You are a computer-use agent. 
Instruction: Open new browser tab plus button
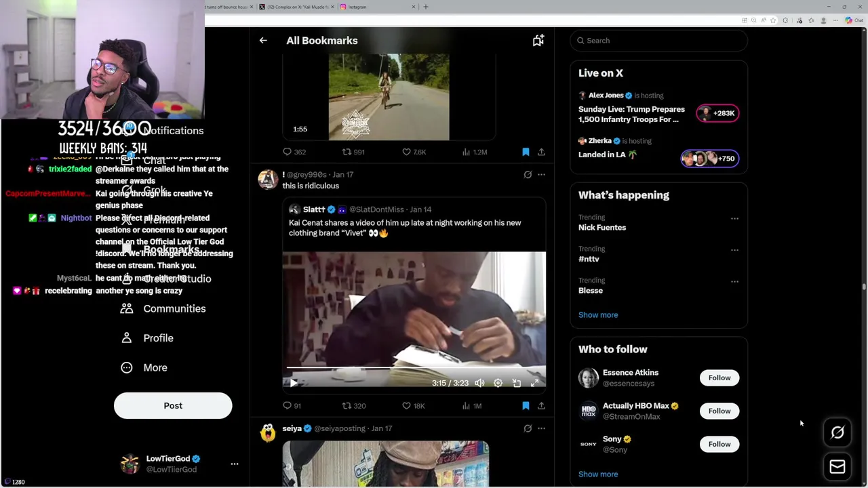point(426,7)
